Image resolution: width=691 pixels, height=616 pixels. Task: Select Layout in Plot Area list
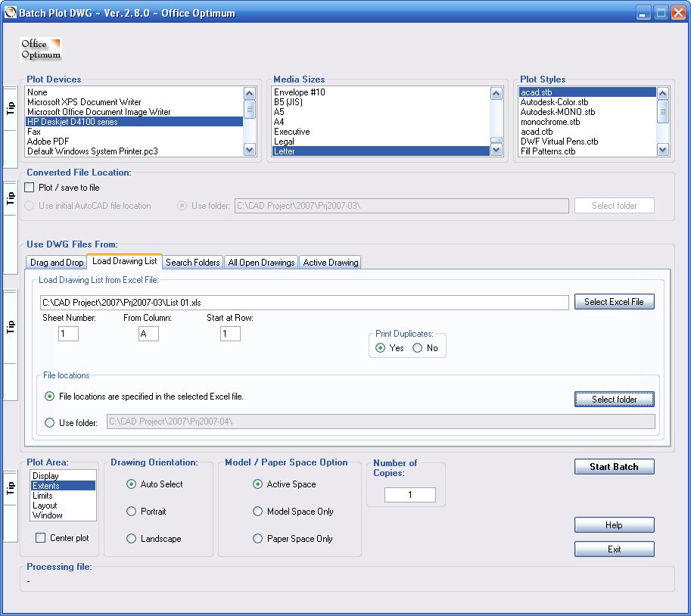pyautogui.click(x=63, y=506)
